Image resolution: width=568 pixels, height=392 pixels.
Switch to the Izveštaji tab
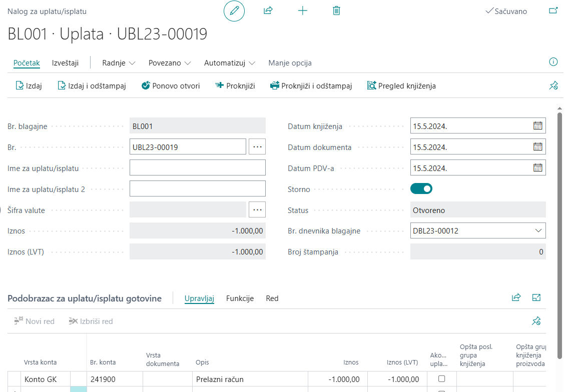(65, 62)
